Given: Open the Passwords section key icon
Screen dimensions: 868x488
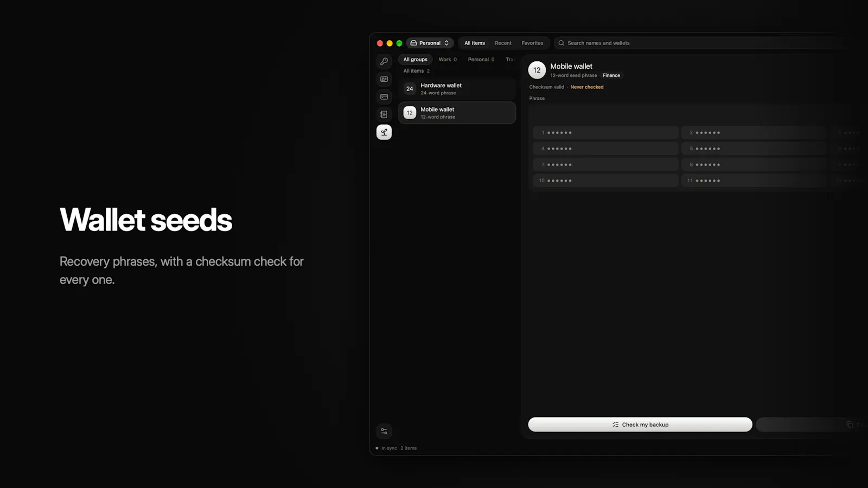Looking at the screenshot, I should [384, 61].
